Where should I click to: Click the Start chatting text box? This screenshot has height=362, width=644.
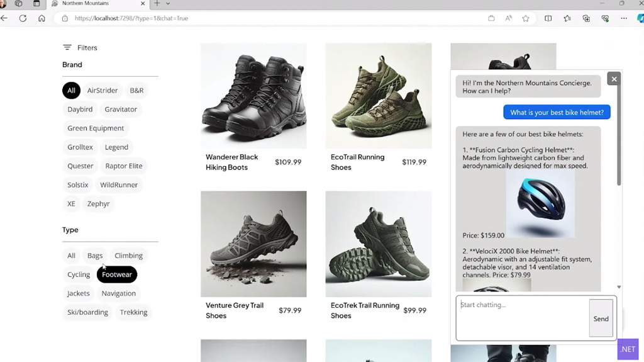click(523, 318)
